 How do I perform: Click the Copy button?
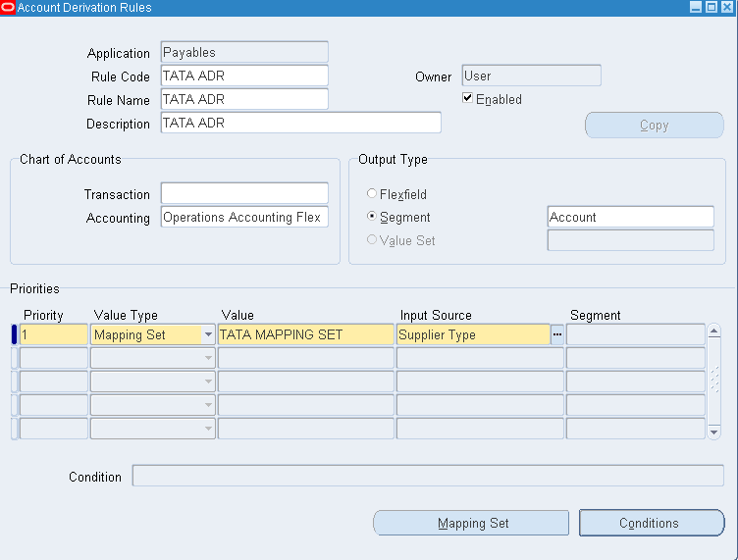click(654, 126)
